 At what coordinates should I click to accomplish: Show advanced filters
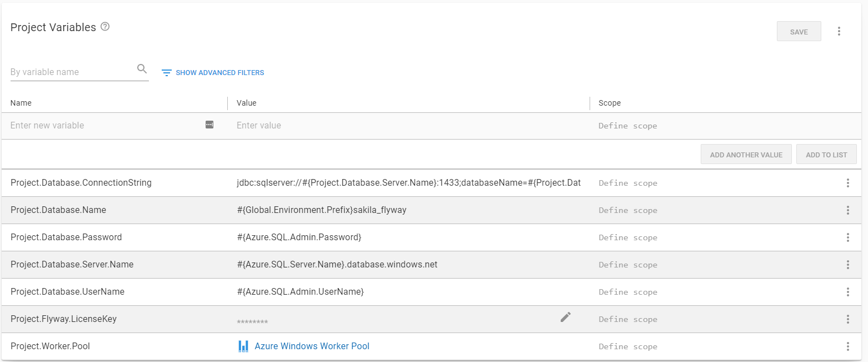[x=213, y=73]
